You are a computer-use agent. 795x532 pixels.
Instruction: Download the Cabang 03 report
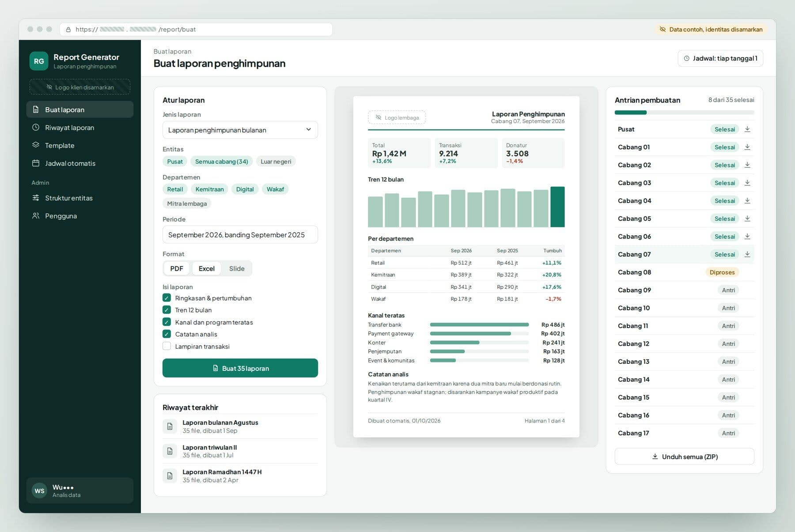[747, 183]
